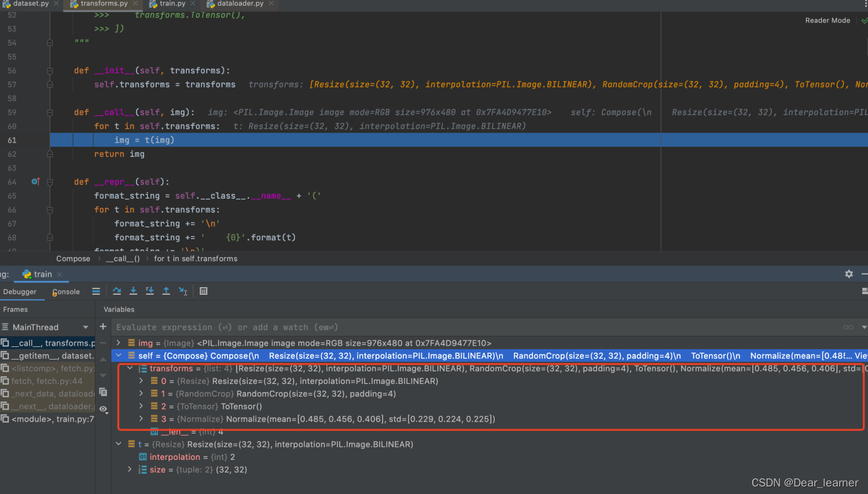
Task: Close the dataloader.py editor tab
Action: click(271, 3)
